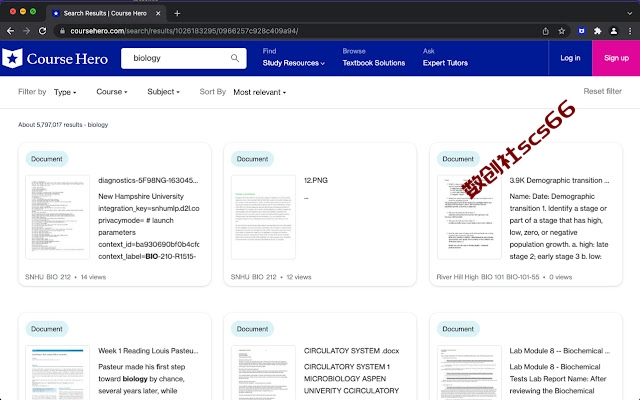The width and height of the screenshot is (640, 400).
Task: Click Document badge on diagnostics card
Action: 47,159
